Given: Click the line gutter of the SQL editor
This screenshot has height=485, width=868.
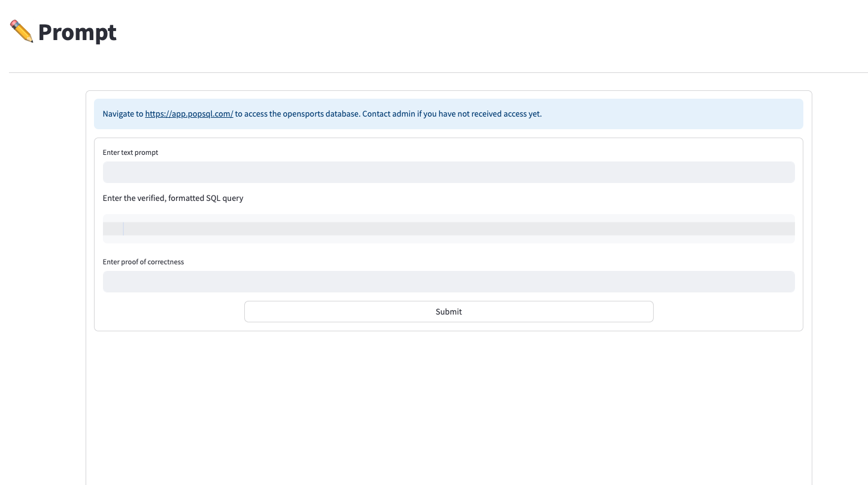Looking at the screenshot, I should click(112, 229).
